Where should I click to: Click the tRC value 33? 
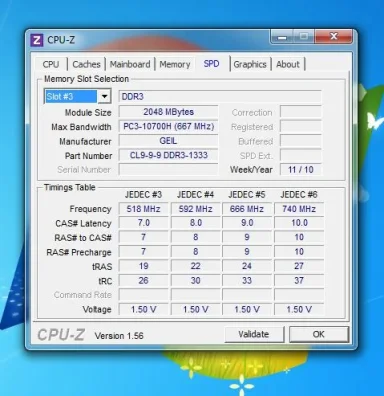coord(247,281)
